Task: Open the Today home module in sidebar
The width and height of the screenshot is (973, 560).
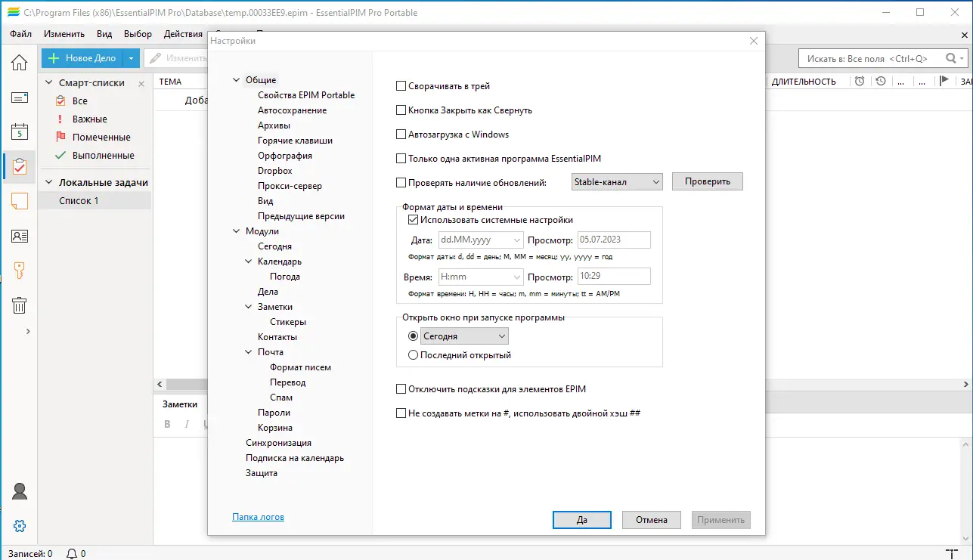Action: (19, 63)
